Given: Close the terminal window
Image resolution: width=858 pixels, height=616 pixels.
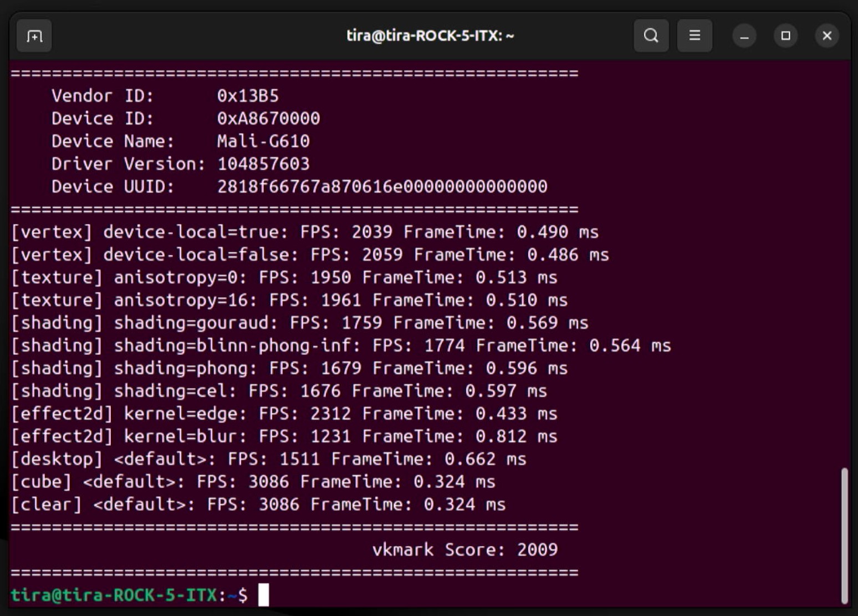Looking at the screenshot, I should (x=827, y=36).
